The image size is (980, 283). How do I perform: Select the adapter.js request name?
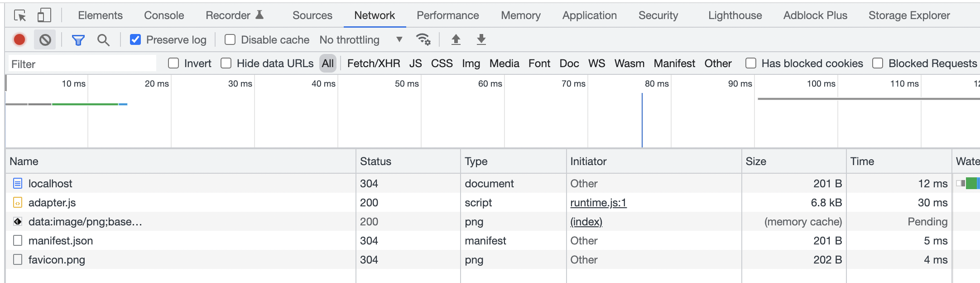click(52, 203)
